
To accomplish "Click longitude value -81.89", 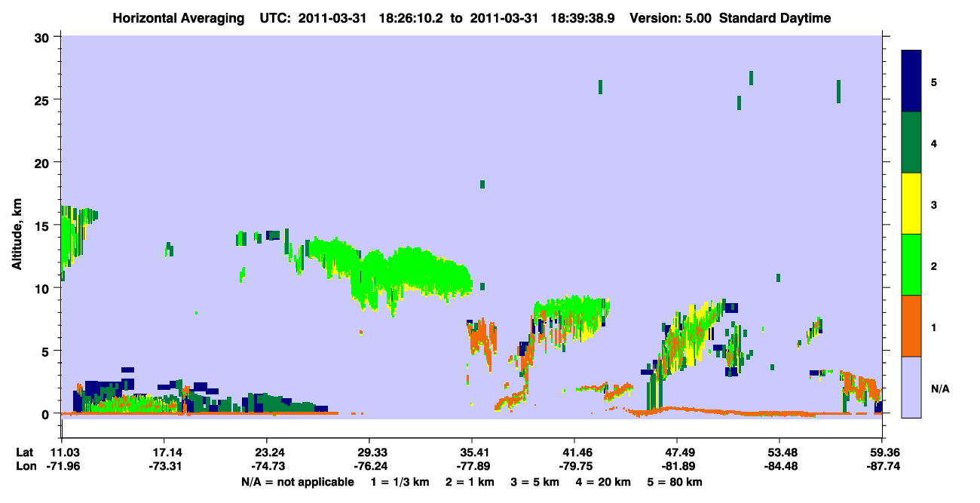I will pos(677,466).
